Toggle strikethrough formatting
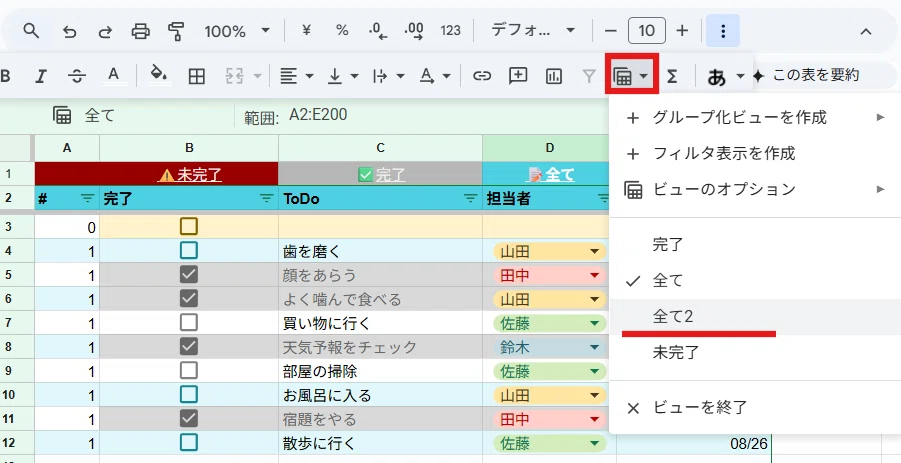The width and height of the screenshot is (901, 463). tap(76, 76)
